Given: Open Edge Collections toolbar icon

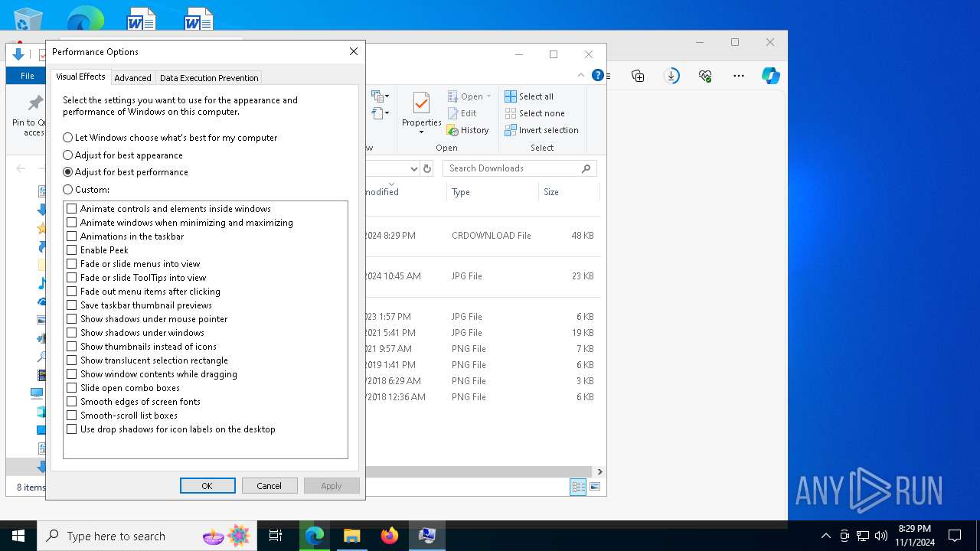Looking at the screenshot, I should click(x=638, y=76).
